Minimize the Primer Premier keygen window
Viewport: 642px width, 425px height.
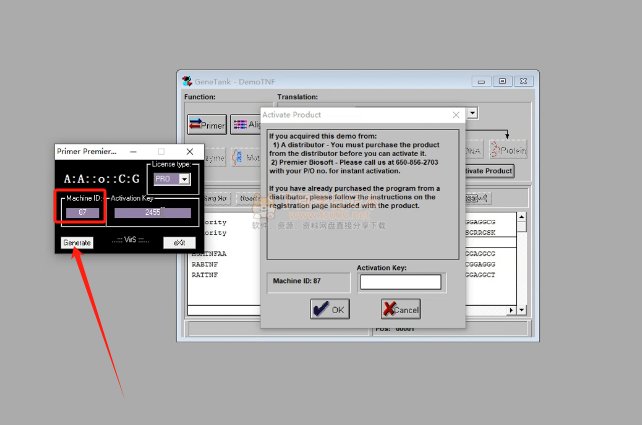[133, 151]
